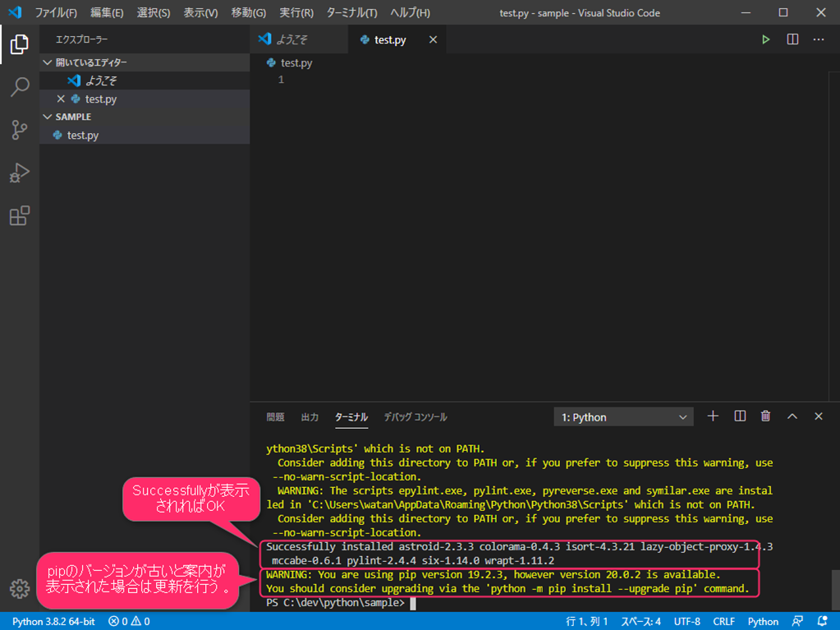Click the Python 3.8.2 64-bit interpreter selector
Screen dimensions: 840x630
tap(53, 622)
